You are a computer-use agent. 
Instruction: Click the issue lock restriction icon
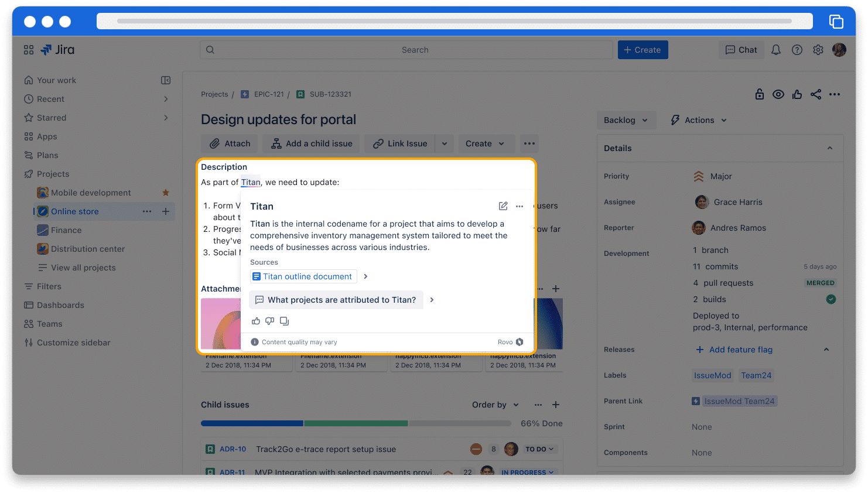tap(760, 94)
